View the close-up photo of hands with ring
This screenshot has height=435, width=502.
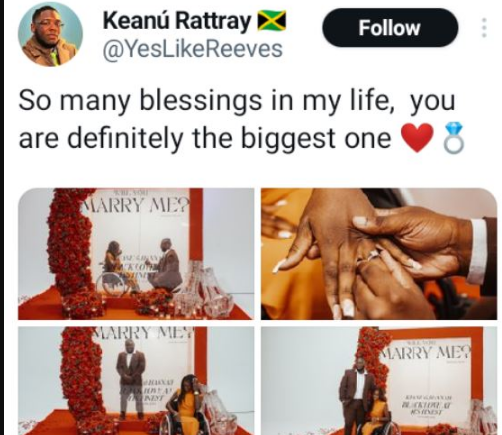[x=379, y=254]
